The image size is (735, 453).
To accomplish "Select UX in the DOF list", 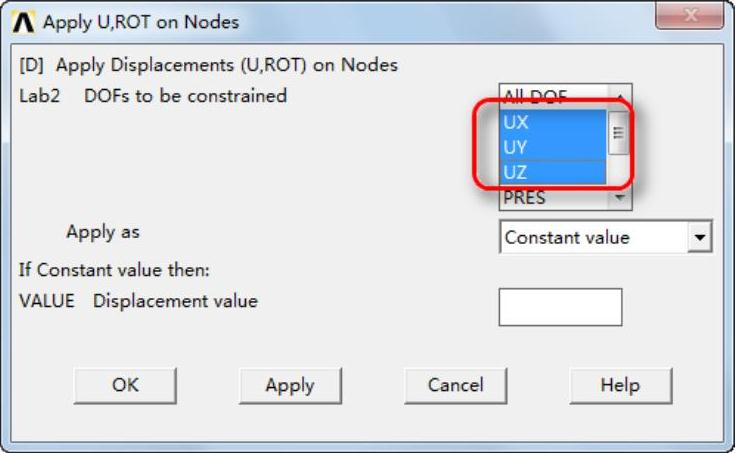I will (x=553, y=123).
